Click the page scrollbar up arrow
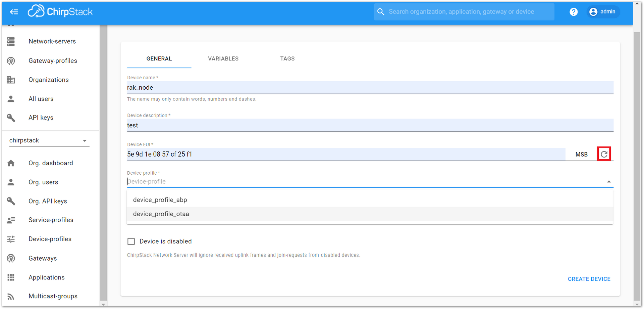644x309 pixels. (x=637, y=4)
